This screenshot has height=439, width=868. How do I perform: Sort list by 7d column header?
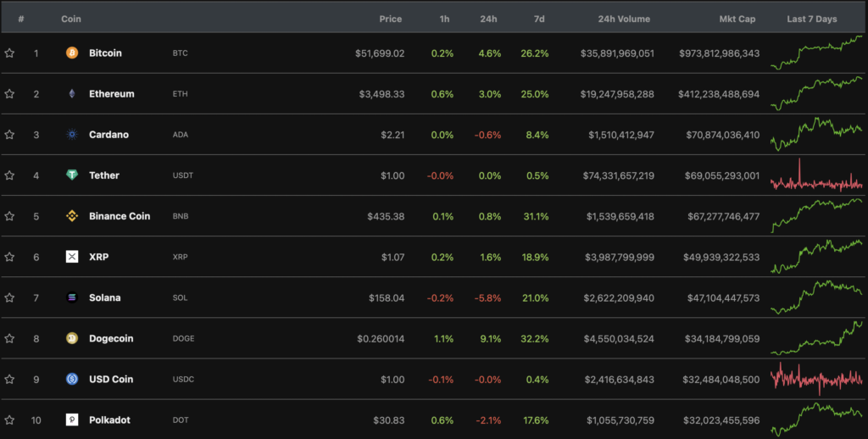541,19
